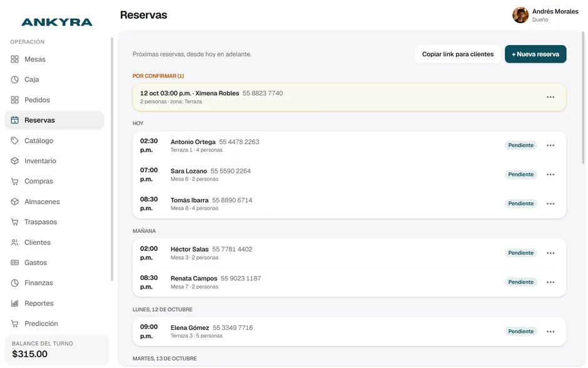Click the sidebar vertical scrollbar
The width and height of the screenshot is (588, 368).
(112, 159)
